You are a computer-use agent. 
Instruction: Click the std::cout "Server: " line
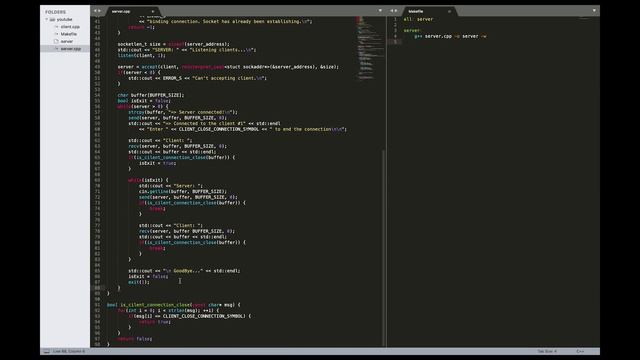(x=171, y=186)
